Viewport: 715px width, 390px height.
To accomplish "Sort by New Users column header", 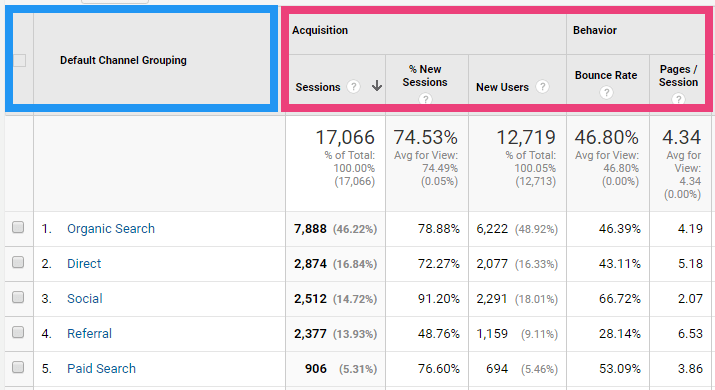I will pos(503,87).
